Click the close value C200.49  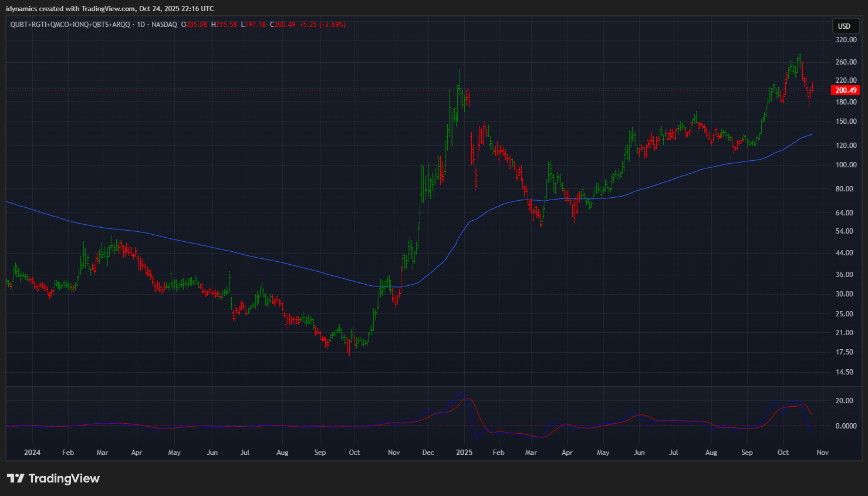click(283, 25)
